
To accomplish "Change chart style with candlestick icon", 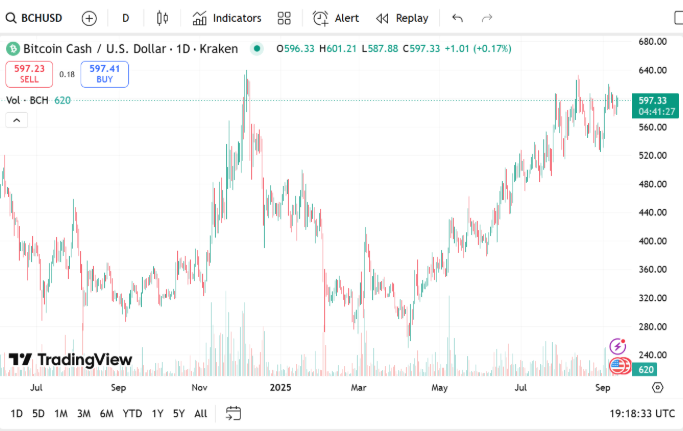I will 162,18.
